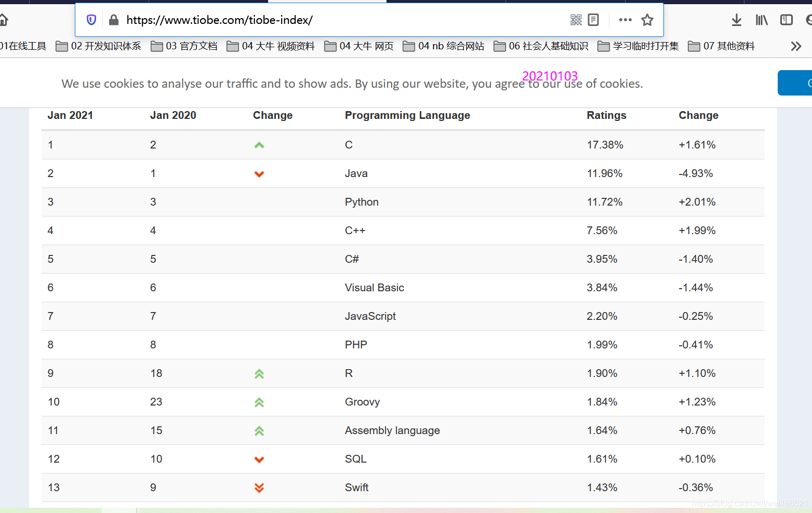Bookmark this page with the star
This screenshot has width=812, height=513.
(647, 20)
